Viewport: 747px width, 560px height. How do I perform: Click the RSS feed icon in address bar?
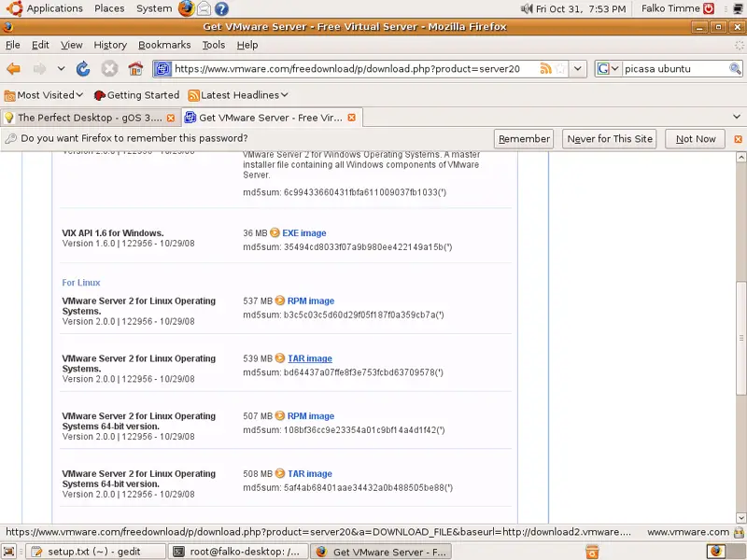pos(545,68)
